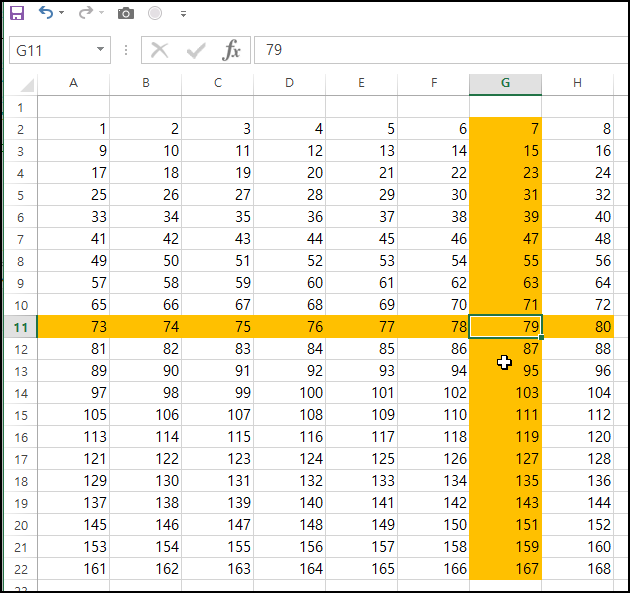The width and height of the screenshot is (630, 593).
Task: Click the gray circle icon in toolbar
Action: [155, 13]
